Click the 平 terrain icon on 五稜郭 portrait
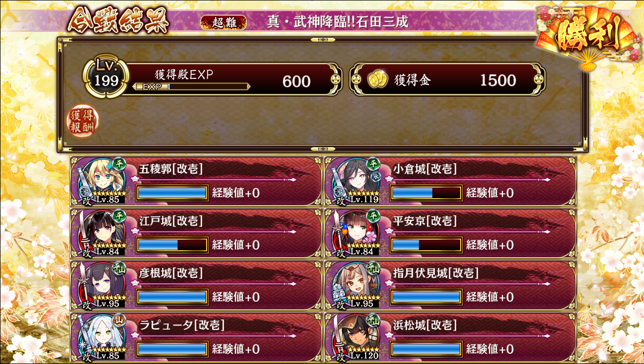 coord(119,163)
